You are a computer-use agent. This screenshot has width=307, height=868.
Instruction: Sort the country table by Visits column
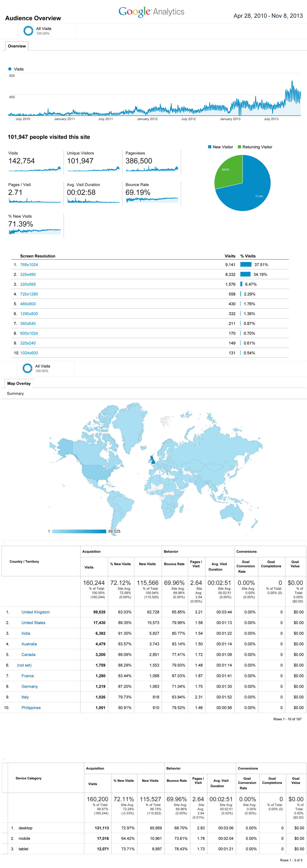point(89,568)
